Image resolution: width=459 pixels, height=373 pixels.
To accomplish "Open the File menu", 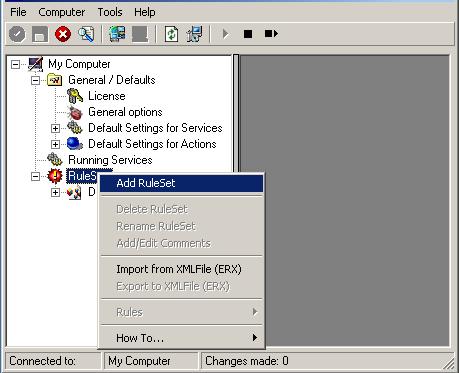I will point(18,12).
